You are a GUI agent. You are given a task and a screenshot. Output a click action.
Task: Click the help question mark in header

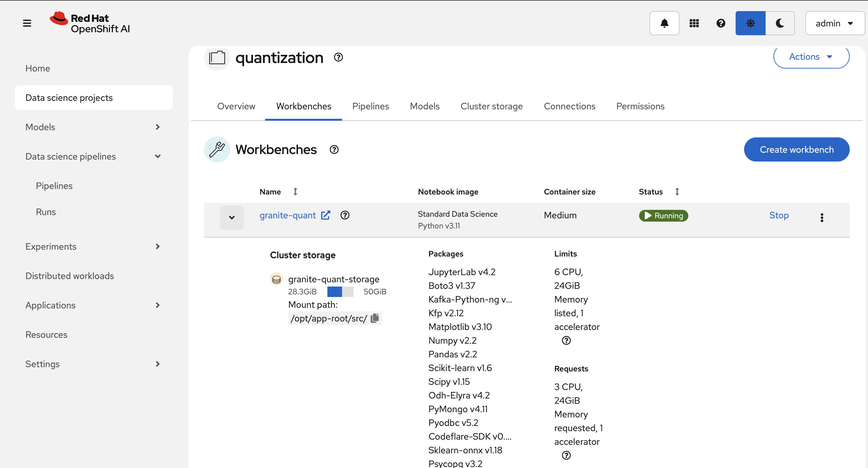click(720, 23)
